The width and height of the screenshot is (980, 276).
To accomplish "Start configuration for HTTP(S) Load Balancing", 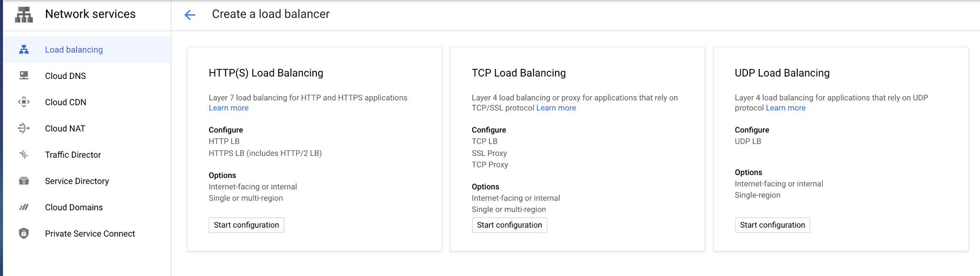I will pyautogui.click(x=246, y=225).
